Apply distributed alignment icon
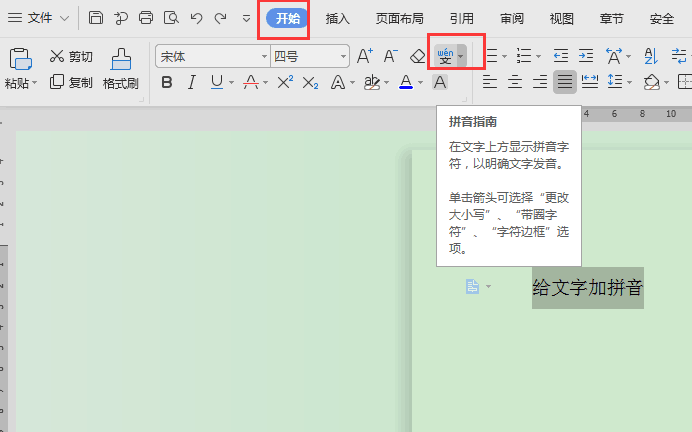The width and height of the screenshot is (692, 432). (x=590, y=82)
